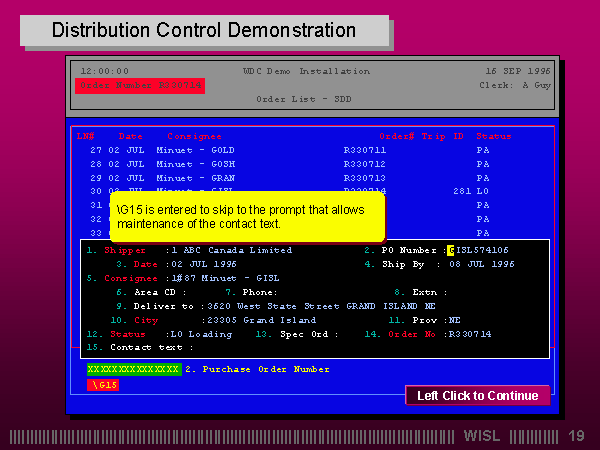600x450 pixels.
Task: Click the Consignee column header
Action: pos(194,136)
